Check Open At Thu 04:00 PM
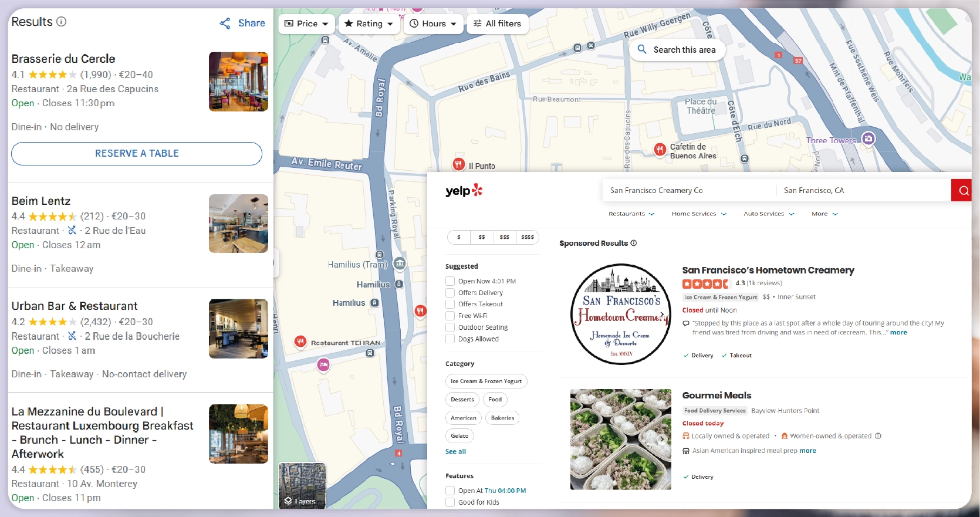 450,491
